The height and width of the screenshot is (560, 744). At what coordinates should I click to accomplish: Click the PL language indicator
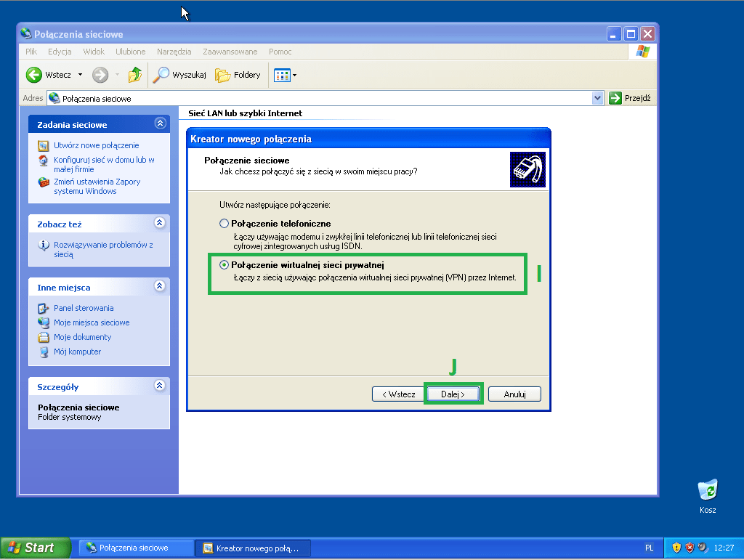[x=649, y=548]
